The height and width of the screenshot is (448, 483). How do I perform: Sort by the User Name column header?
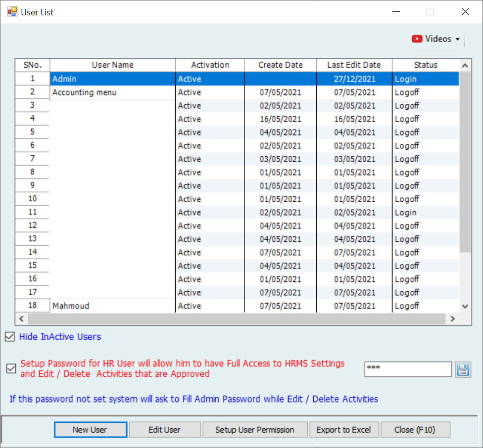113,65
